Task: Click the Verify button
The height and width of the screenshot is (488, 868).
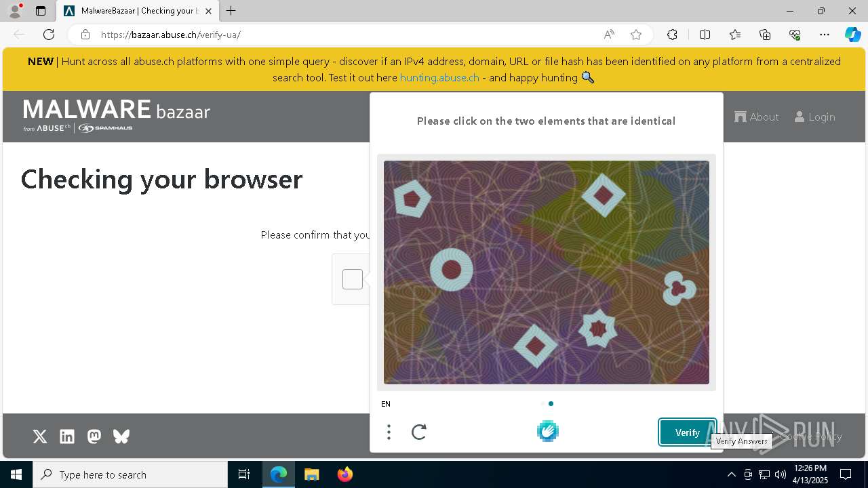Action: point(687,432)
